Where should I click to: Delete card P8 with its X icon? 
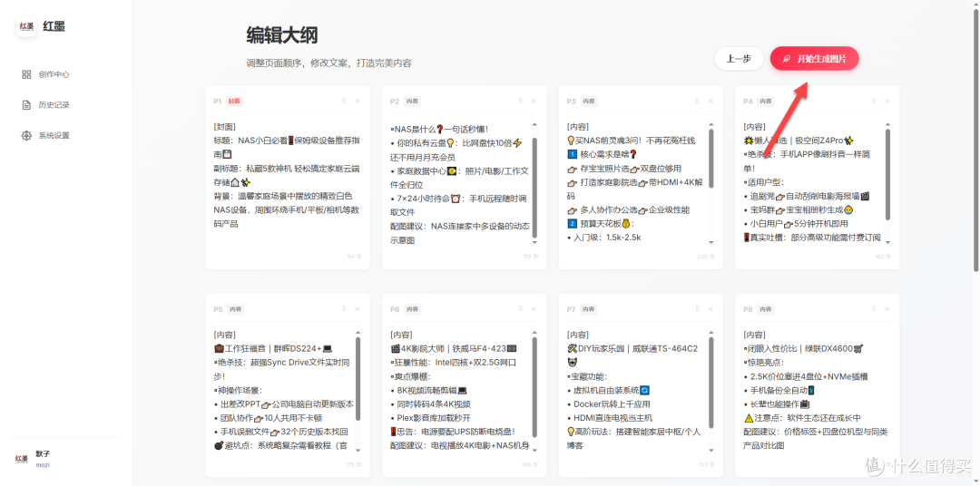pyautogui.click(x=887, y=308)
